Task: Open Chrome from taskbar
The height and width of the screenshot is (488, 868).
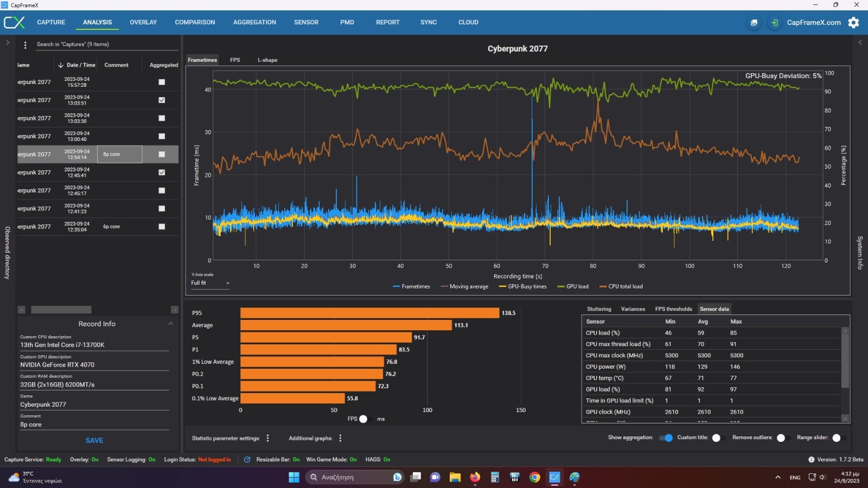Action: point(535,477)
